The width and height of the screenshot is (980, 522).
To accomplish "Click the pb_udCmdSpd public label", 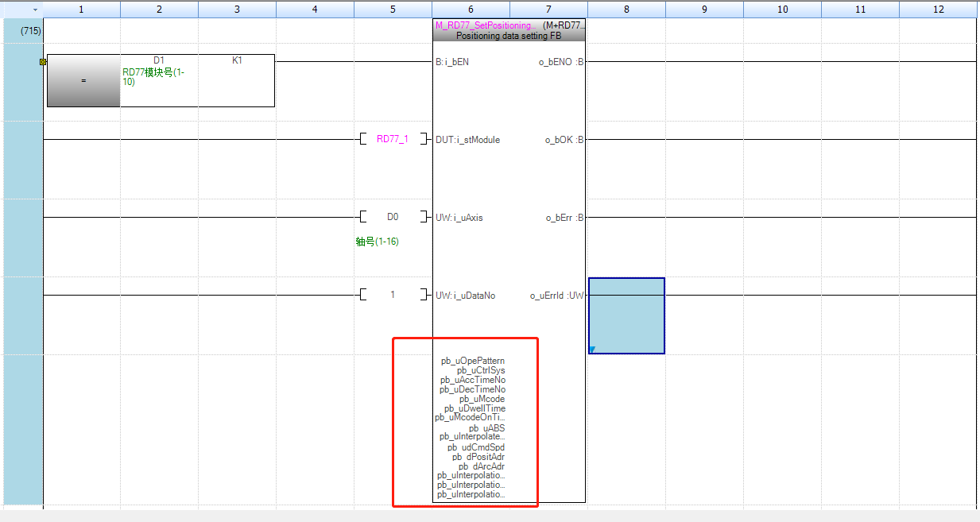I will (476, 447).
